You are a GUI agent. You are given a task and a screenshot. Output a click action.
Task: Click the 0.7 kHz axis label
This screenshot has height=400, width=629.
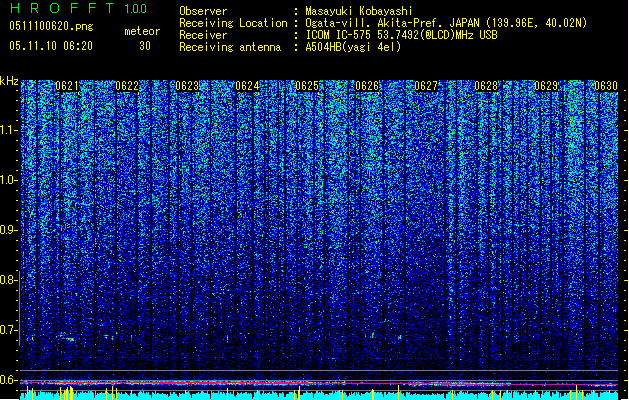tap(9, 330)
